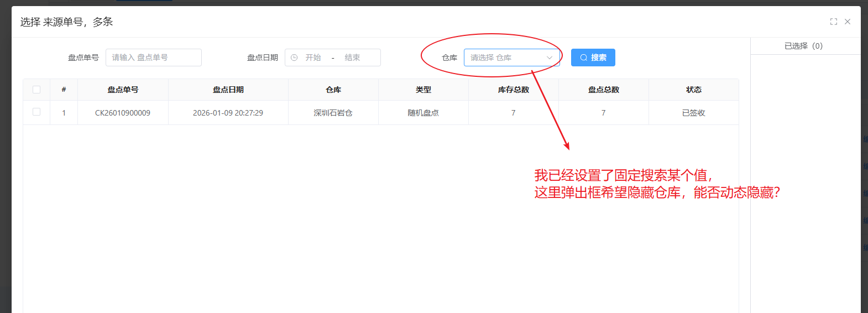Screen dimensions: 868x313
Task: Click the 盘点日期 column header
Action: coord(228,90)
